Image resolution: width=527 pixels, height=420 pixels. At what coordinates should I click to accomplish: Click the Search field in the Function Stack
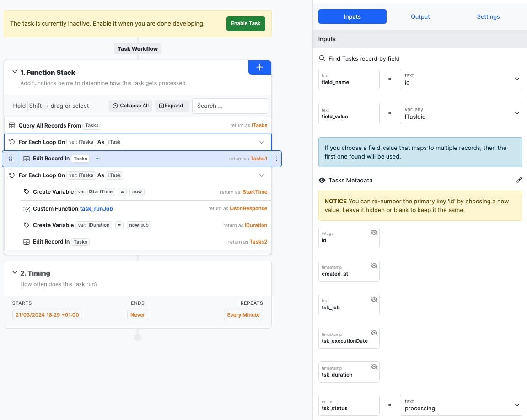[x=230, y=106]
